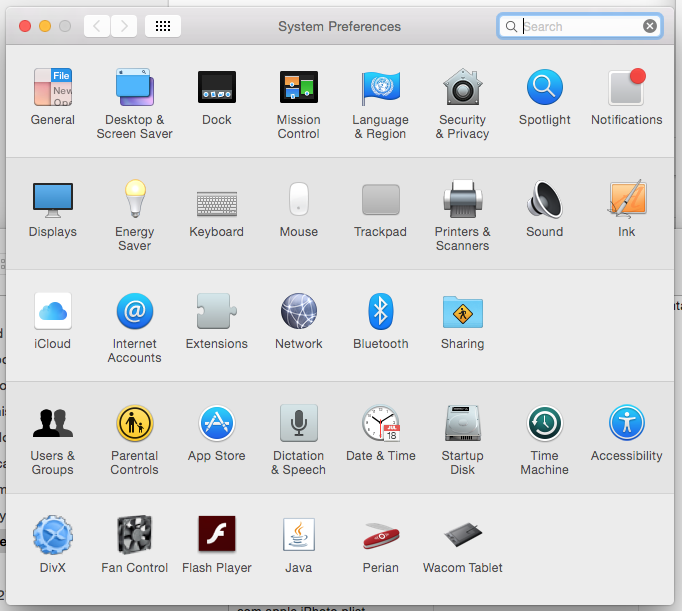Launch the Energy Saver settings

pyautogui.click(x=135, y=200)
